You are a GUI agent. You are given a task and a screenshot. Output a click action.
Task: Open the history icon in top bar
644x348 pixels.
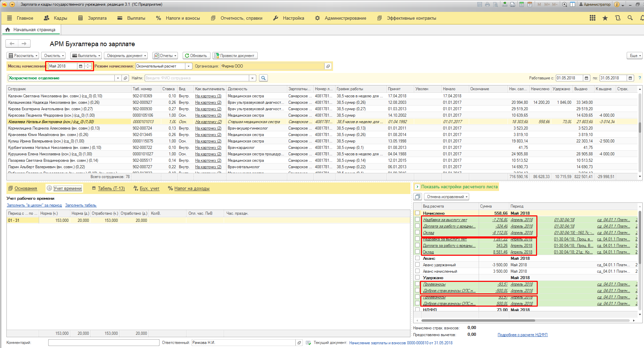point(618,18)
